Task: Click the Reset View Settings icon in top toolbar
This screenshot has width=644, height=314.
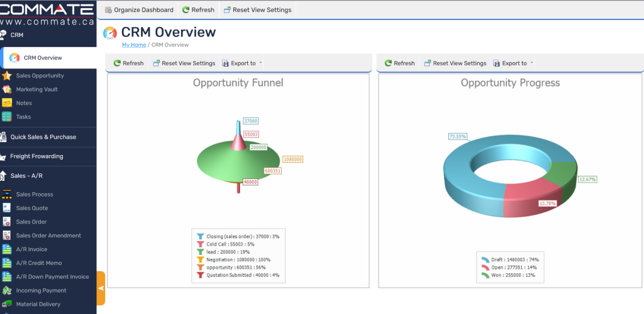Action: 227,10
